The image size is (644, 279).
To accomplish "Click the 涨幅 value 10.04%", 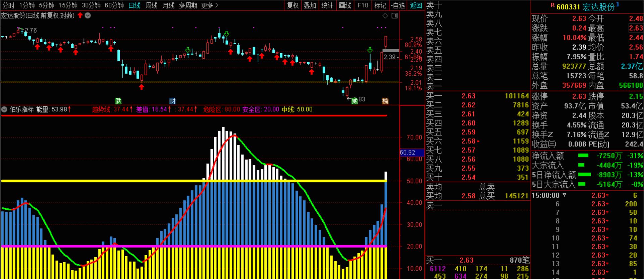I will [575, 38].
